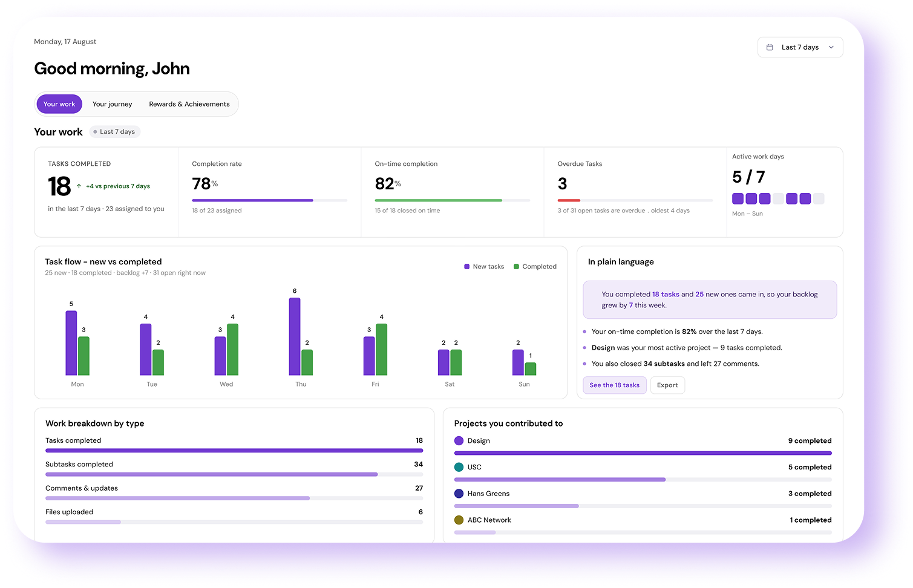Open the Last 7 days dropdown chevron
Screen dimensions: 913x588
(831, 47)
